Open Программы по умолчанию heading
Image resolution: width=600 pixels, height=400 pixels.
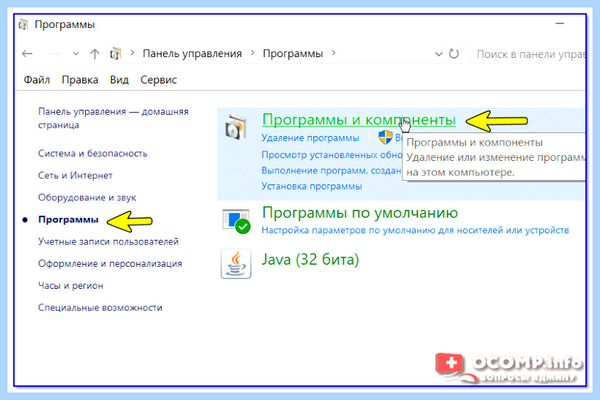coord(360,212)
